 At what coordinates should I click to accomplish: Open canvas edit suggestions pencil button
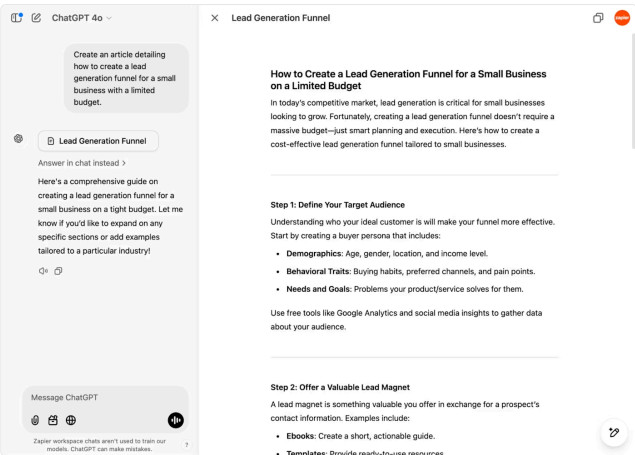click(x=614, y=433)
